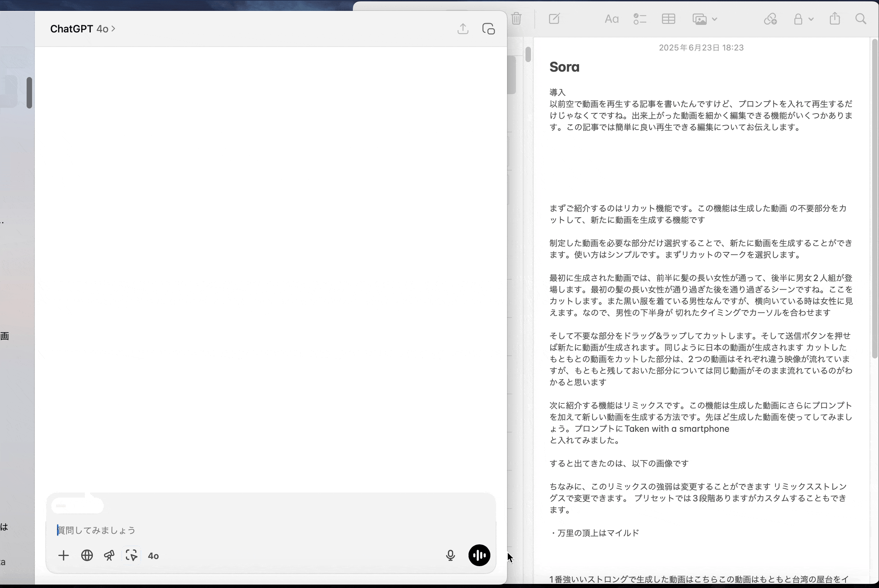Click the plus attachment button
Screen dimensions: 879x588
coord(64,555)
